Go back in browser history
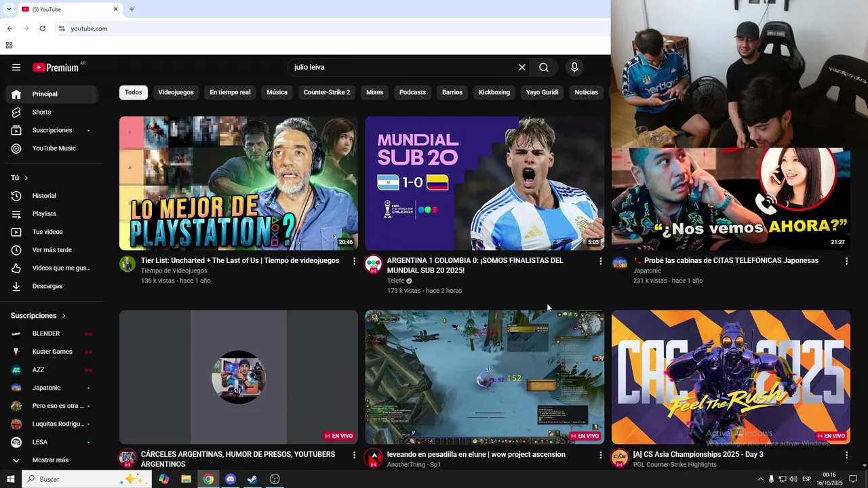The height and width of the screenshot is (488, 868). (9, 28)
